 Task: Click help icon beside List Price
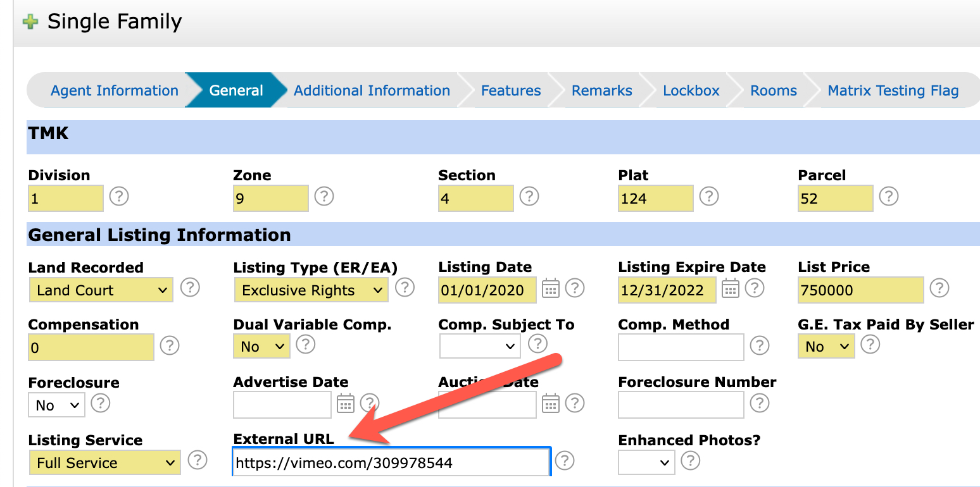939,288
